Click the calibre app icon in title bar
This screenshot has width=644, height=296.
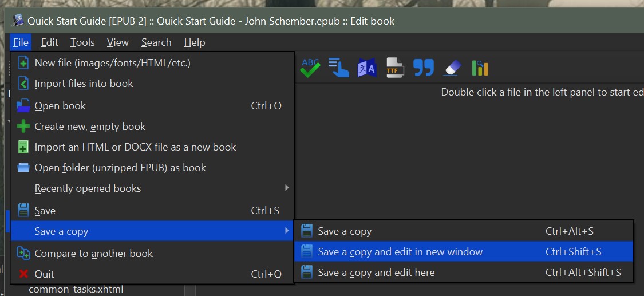point(18,21)
